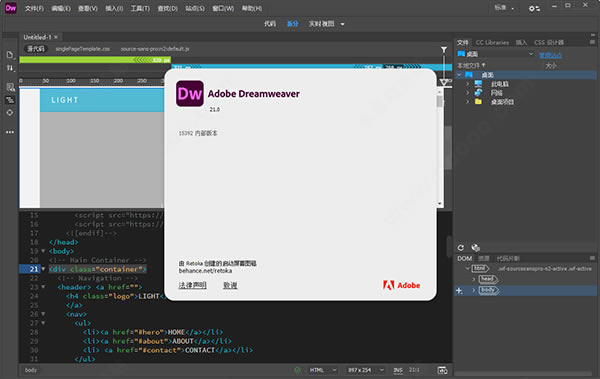This screenshot has width=600, height=379.
Task: Click the Adobe logo in the About dialog
Action: click(401, 285)
